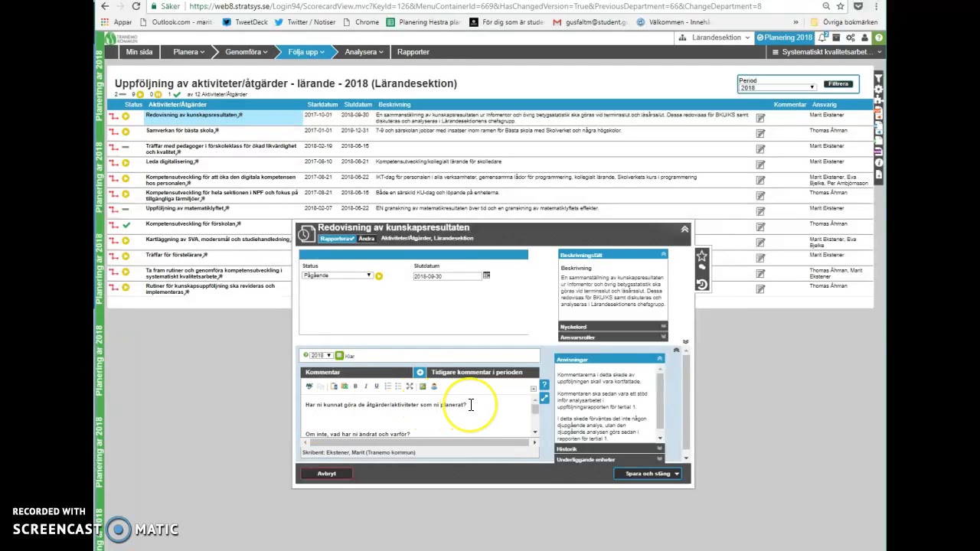Select the Rapportera tab in dialog
Image resolution: width=980 pixels, height=551 pixels.
point(336,239)
